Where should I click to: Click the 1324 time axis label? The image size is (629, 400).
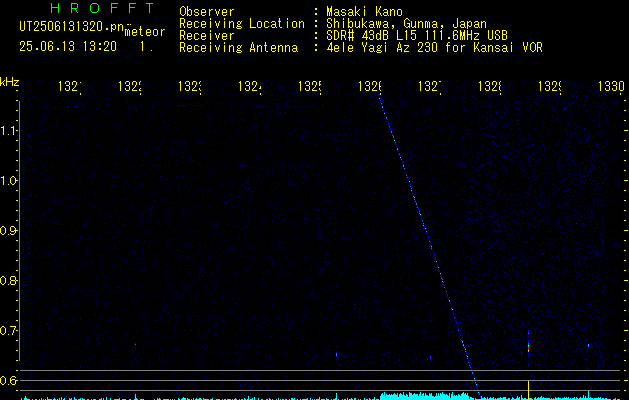[x=250, y=87]
